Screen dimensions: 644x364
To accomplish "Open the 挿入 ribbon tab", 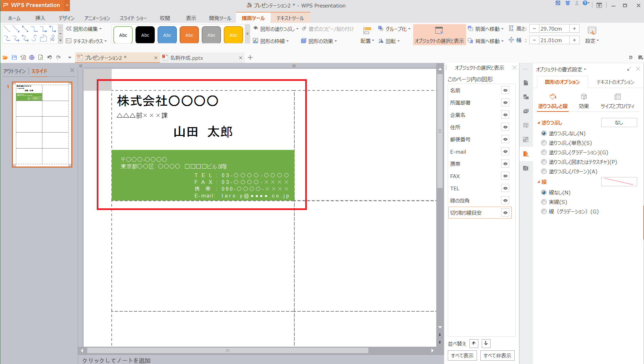I will (x=40, y=18).
